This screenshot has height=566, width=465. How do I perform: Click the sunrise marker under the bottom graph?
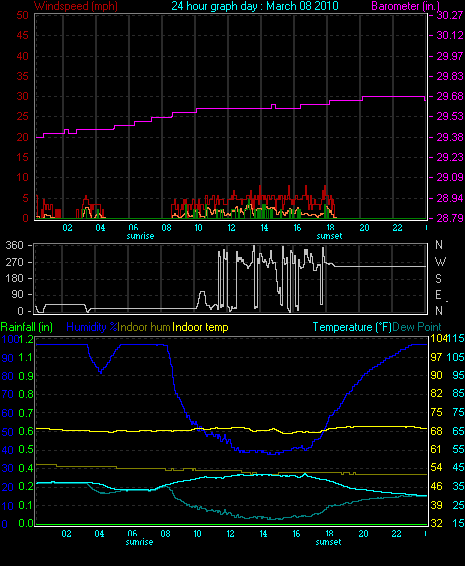pyautogui.click(x=139, y=542)
